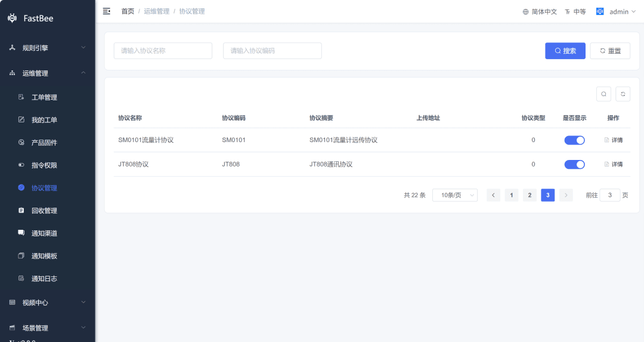The image size is (644, 342).
Task: Click the 指令权限 icon
Action: (x=21, y=165)
